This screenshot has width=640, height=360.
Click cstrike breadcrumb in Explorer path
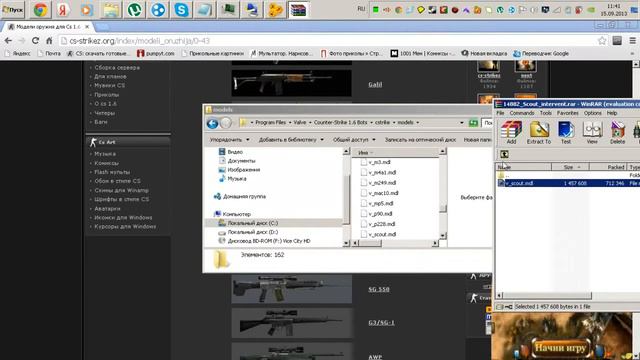coord(382,122)
